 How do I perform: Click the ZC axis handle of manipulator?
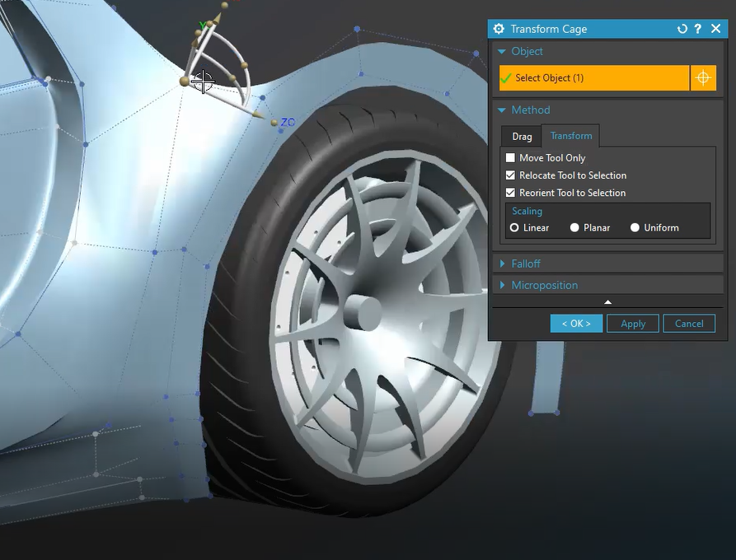point(274,123)
